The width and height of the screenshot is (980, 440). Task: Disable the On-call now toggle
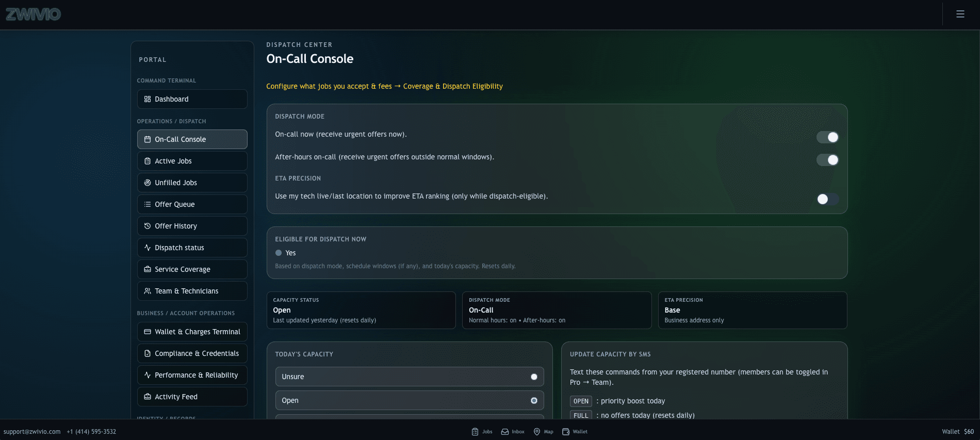pos(827,137)
